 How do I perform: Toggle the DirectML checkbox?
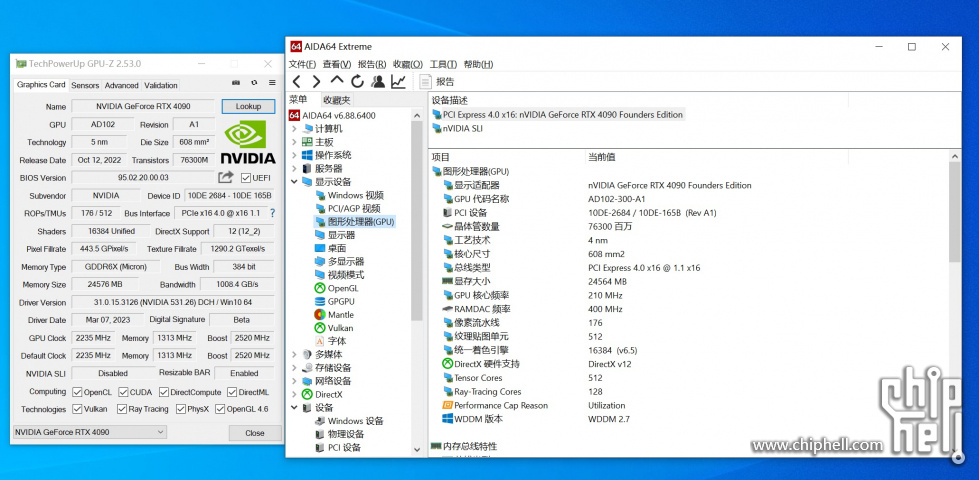232,392
